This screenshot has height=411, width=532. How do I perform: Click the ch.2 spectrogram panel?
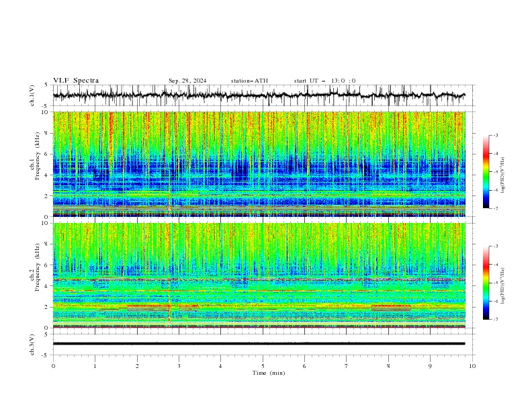[x=259, y=275]
